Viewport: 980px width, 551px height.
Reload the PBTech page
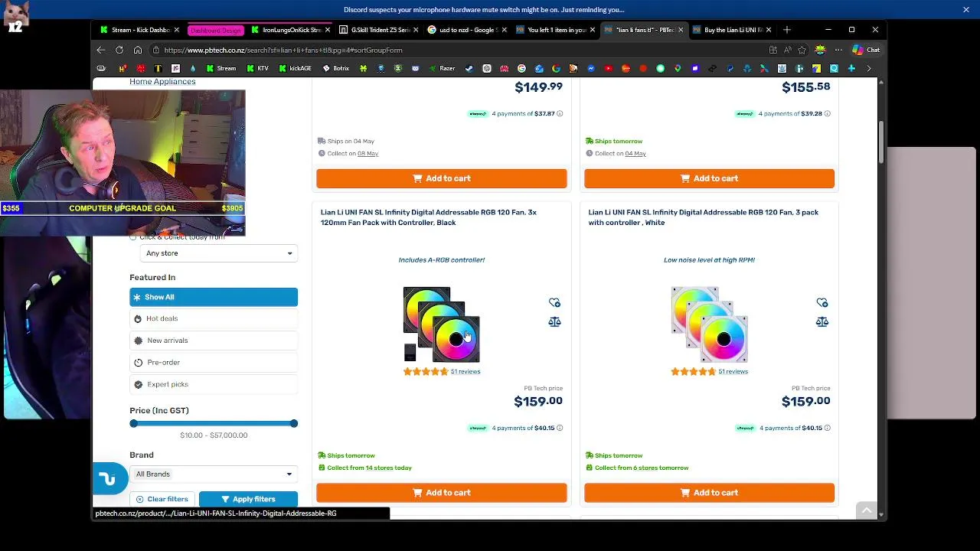(119, 50)
